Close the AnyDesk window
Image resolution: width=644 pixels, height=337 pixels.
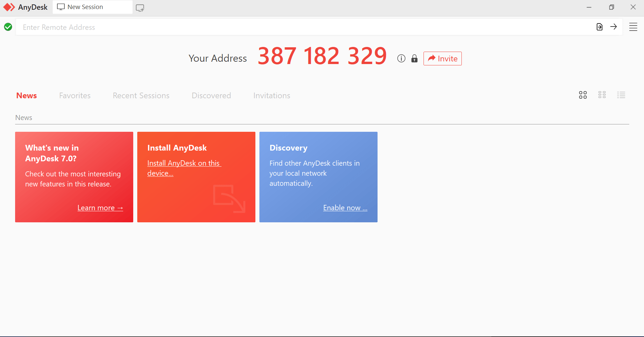pos(633,7)
